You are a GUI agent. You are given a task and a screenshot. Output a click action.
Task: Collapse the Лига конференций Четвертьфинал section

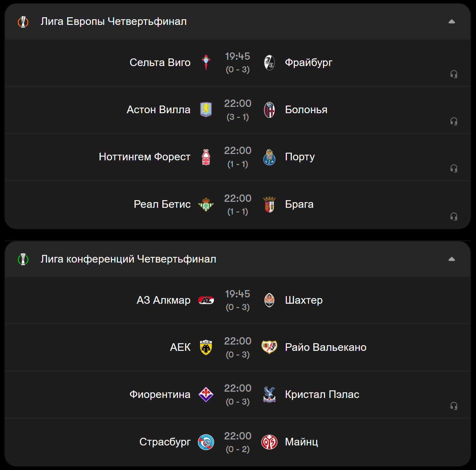pyautogui.click(x=451, y=259)
